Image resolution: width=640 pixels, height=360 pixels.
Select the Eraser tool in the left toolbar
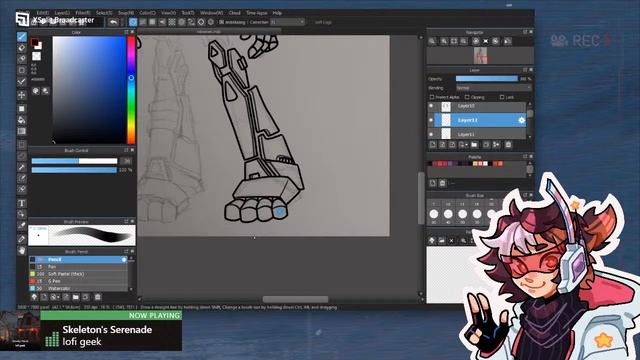(22, 48)
